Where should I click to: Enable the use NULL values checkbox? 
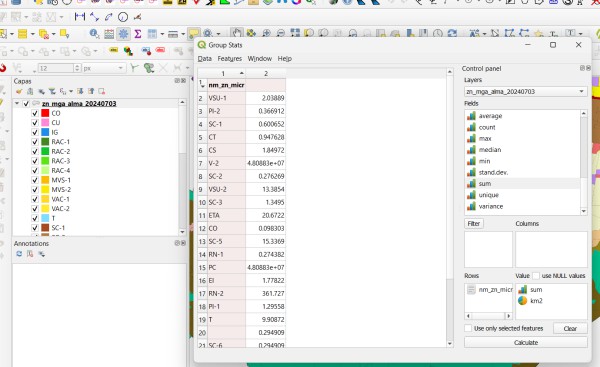click(x=536, y=276)
